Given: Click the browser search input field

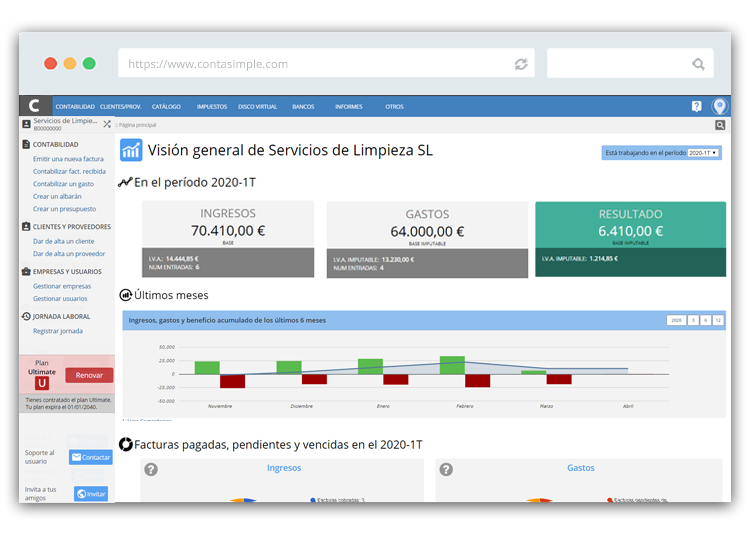Looking at the screenshot, I should [630, 63].
